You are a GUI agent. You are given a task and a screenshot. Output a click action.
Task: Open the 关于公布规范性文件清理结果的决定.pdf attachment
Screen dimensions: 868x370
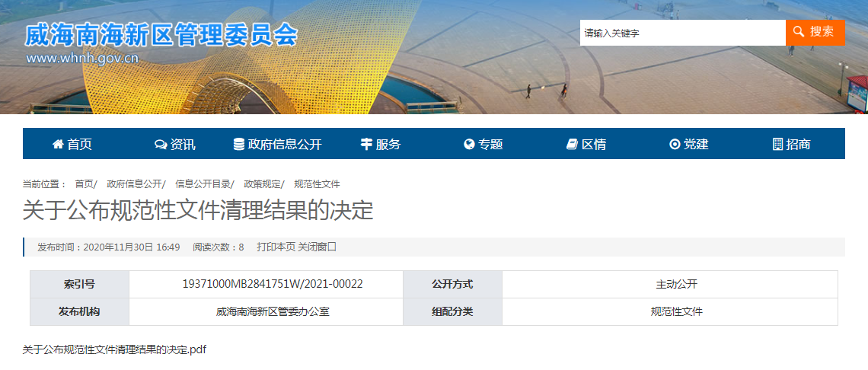point(114,349)
